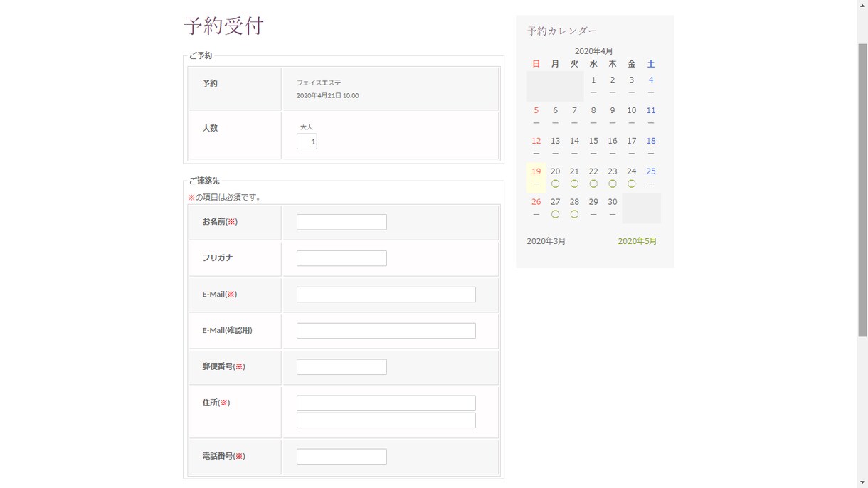
Task: Click the ご予約 section legend
Action: (201, 55)
